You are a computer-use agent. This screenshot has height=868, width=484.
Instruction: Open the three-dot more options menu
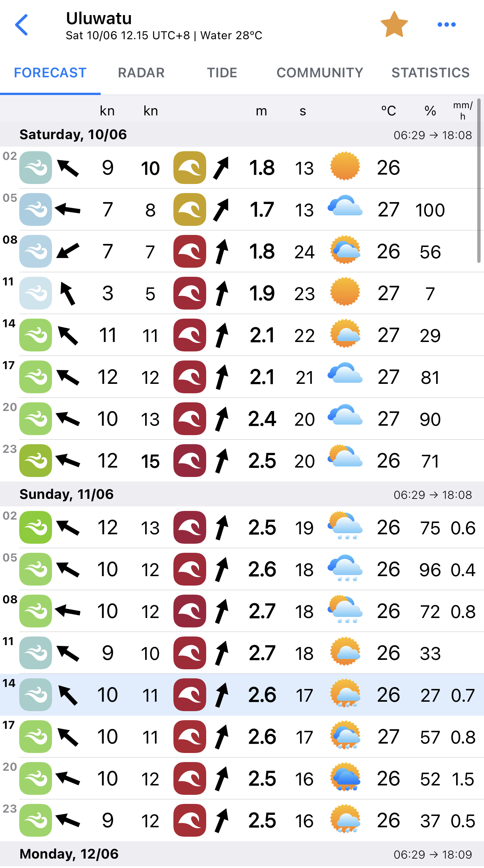click(x=446, y=25)
